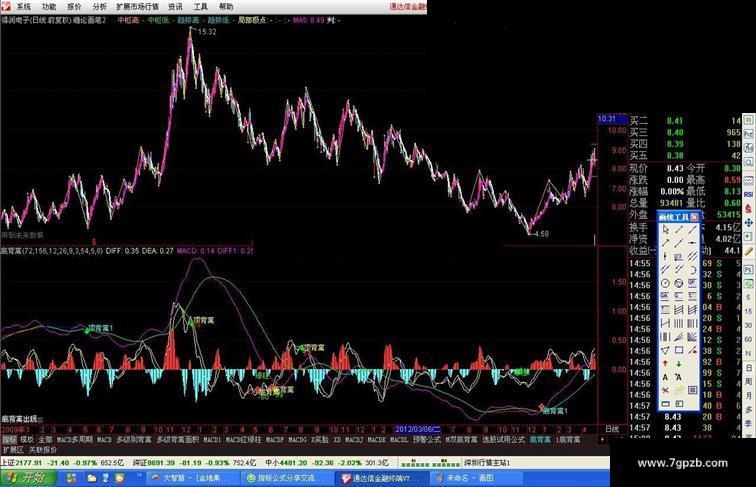Click the 2012/03/06 date marker on time axis
The width and height of the screenshot is (756, 487).
point(418,429)
